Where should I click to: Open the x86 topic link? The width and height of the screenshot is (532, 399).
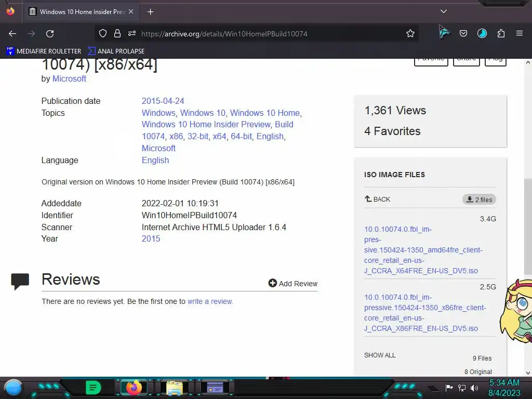[176, 137]
